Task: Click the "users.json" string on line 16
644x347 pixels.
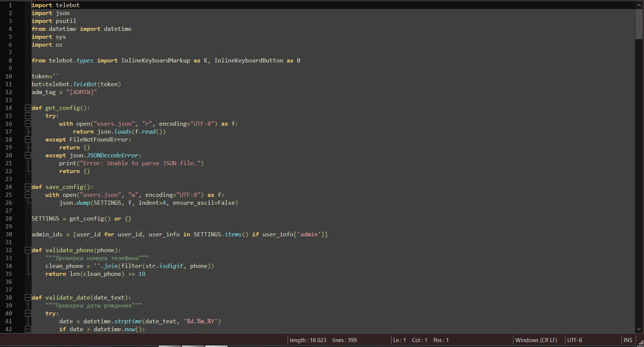Action: pyautogui.click(x=114, y=124)
